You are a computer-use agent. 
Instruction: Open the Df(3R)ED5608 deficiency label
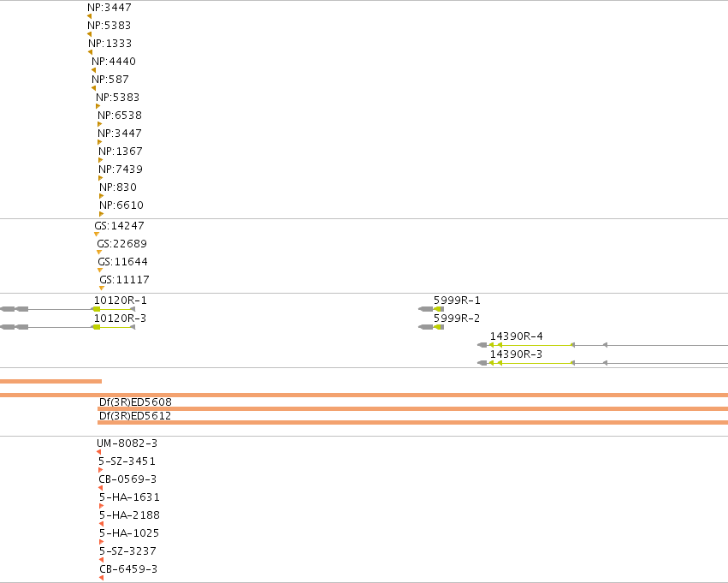(135, 402)
